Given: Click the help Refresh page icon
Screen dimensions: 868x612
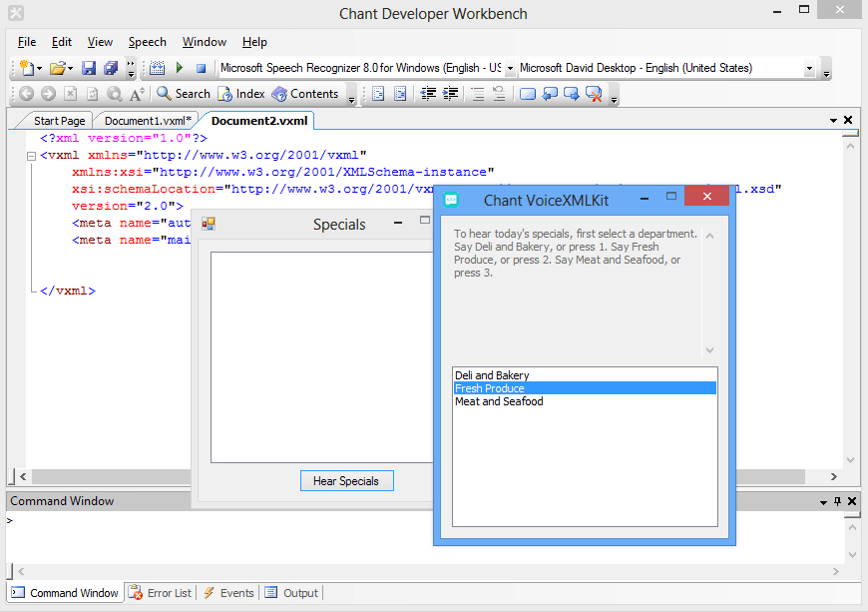Looking at the screenshot, I should point(93,94).
